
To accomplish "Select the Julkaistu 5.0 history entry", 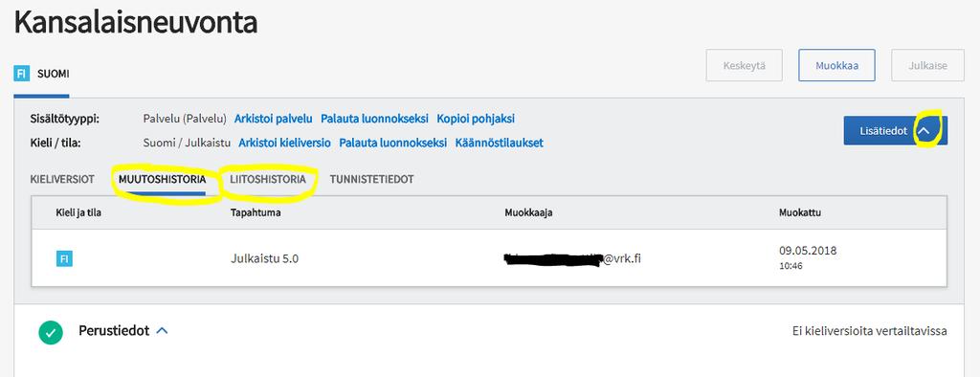I will click(x=489, y=258).
